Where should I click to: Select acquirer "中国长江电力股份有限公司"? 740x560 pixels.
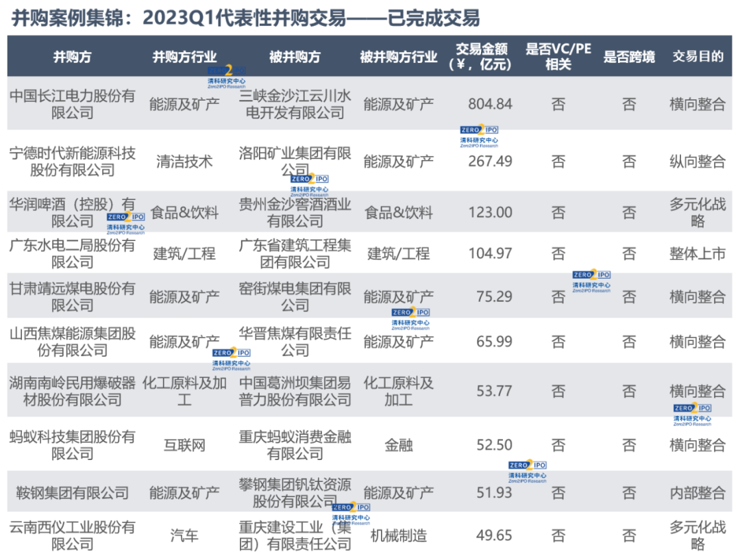tap(72, 104)
